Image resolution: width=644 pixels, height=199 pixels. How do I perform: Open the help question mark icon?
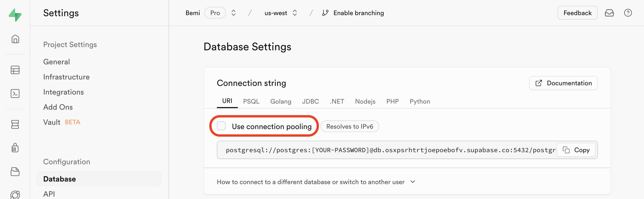click(x=628, y=13)
